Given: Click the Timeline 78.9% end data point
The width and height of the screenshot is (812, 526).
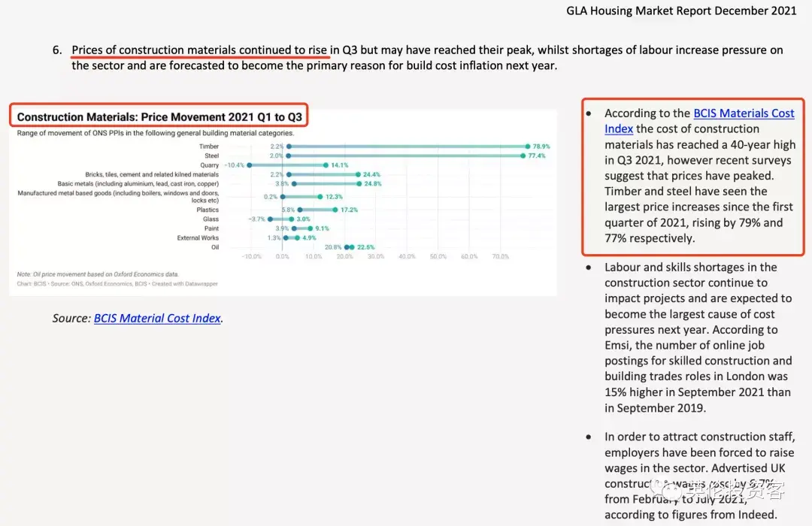Looking at the screenshot, I should pyautogui.click(x=528, y=147).
